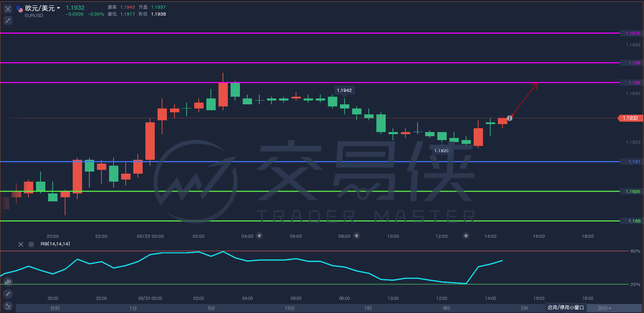
Task: Select the 日K timeframe
Action: pos(525,308)
